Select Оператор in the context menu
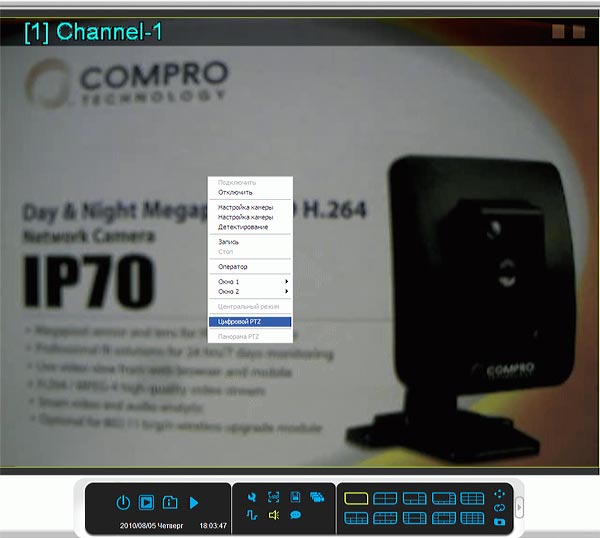 click(x=250, y=267)
